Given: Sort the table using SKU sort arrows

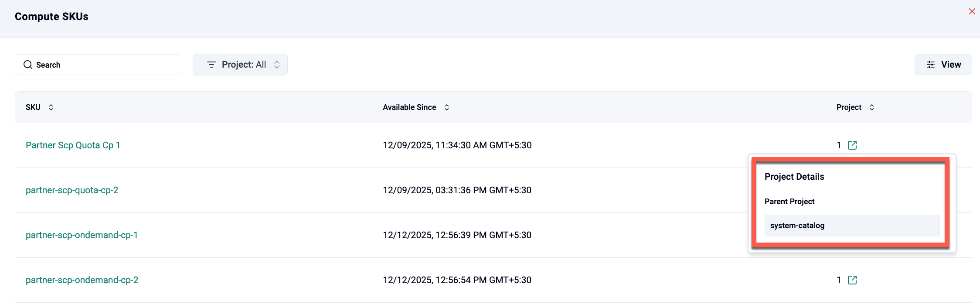Looking at the screenshot, I should pyautogui.click(x=51, y=107).
